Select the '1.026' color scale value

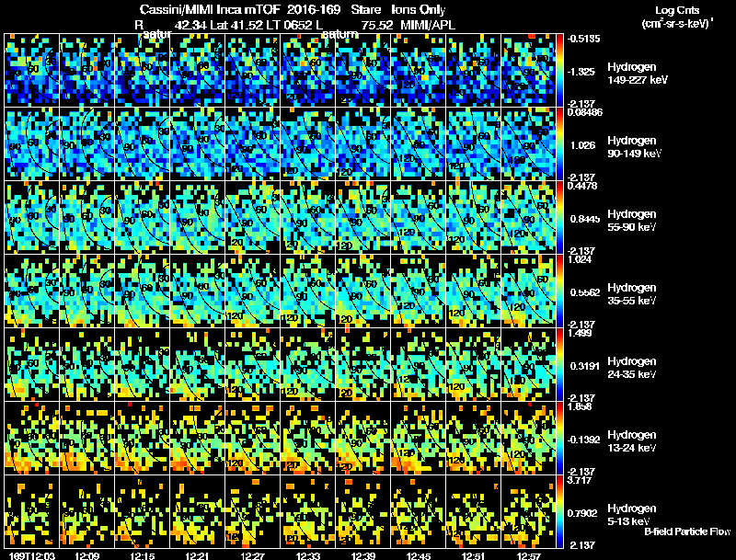pyautogui.click(x=582, y=145)
